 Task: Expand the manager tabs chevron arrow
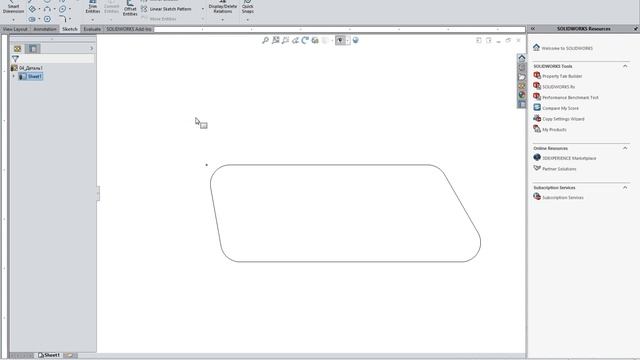click(x=91, y=49)
